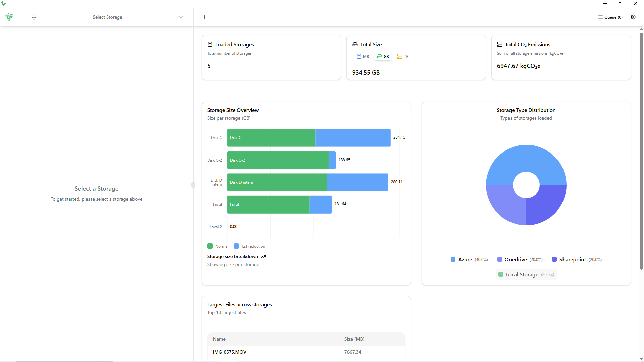Screen dimensions: 644x362
Task: Select GB as total size unit
Action: tap(383, 56)
